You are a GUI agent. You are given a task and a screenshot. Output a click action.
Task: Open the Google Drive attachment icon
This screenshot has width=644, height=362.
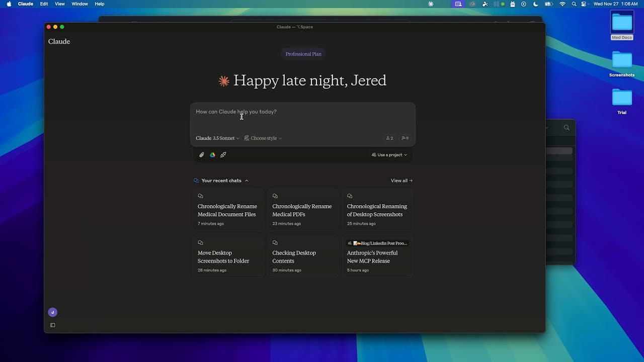click(212, 155)
